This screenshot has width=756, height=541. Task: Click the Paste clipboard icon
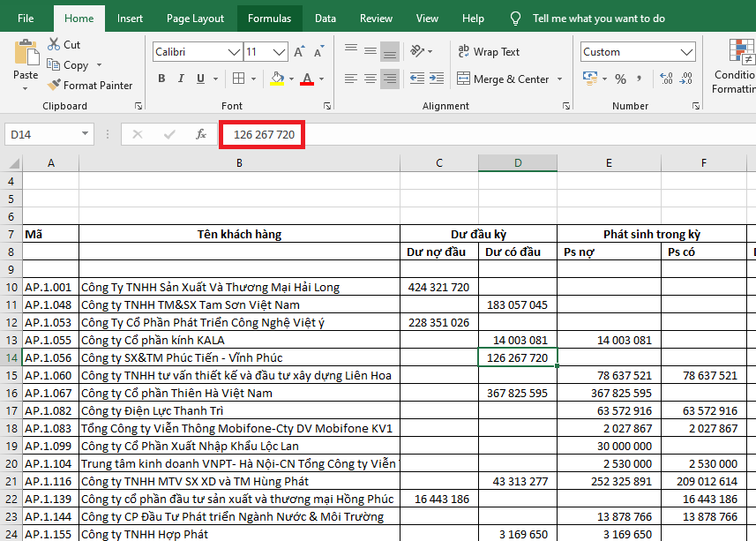point(26,53)
